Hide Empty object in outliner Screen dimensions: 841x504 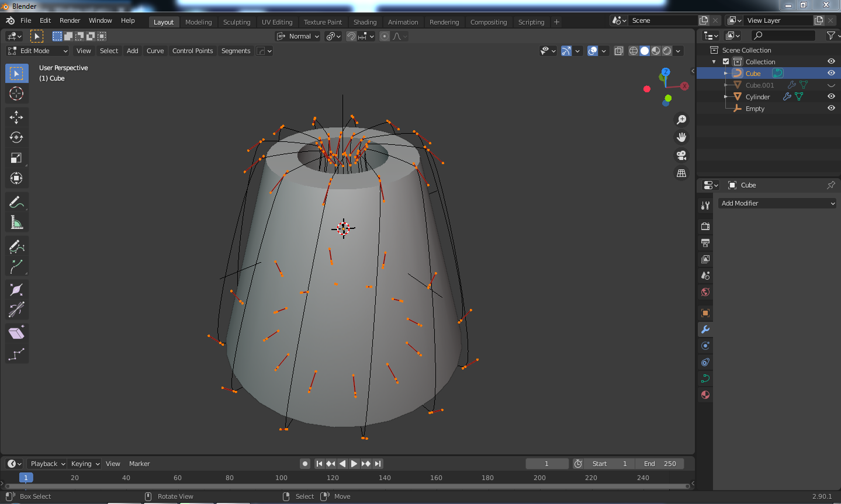point(831,108)
